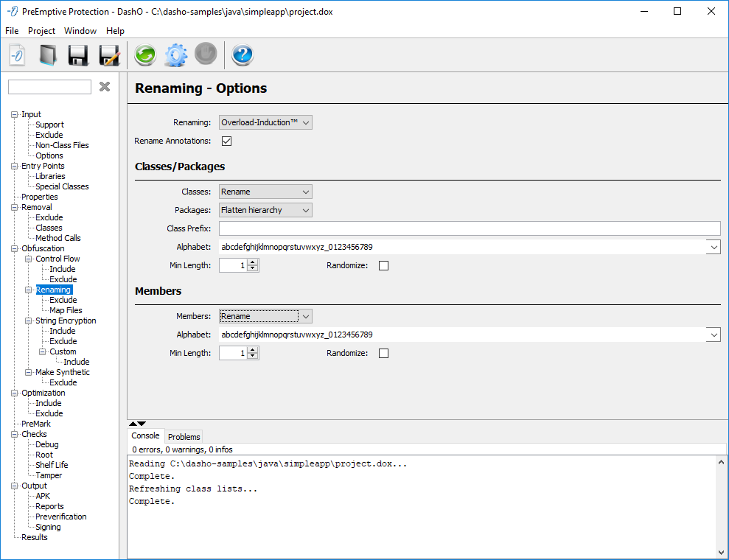
Task: Increase Classes Min Length with the up arrow
Action: 253,262
